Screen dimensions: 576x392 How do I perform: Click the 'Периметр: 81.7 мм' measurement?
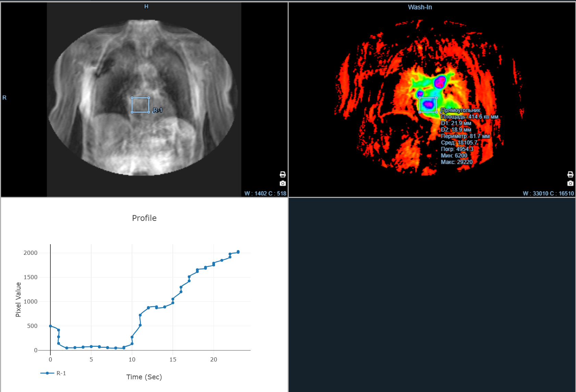tap(465, 136)
